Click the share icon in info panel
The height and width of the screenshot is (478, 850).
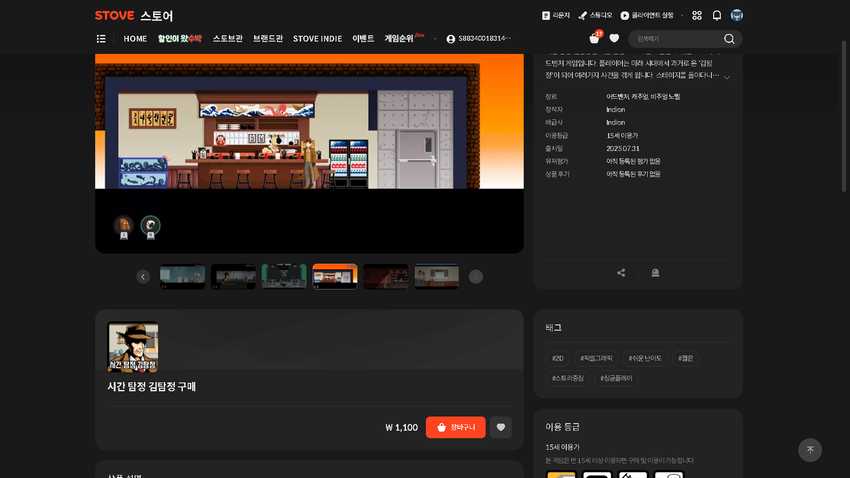(x=621, y=273)
